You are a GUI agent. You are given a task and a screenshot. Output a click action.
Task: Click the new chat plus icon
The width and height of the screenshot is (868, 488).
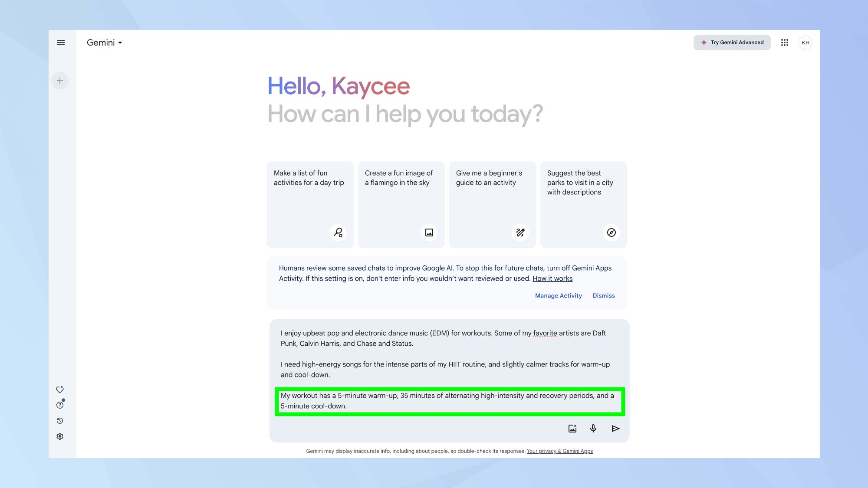(x=59, y=80)
